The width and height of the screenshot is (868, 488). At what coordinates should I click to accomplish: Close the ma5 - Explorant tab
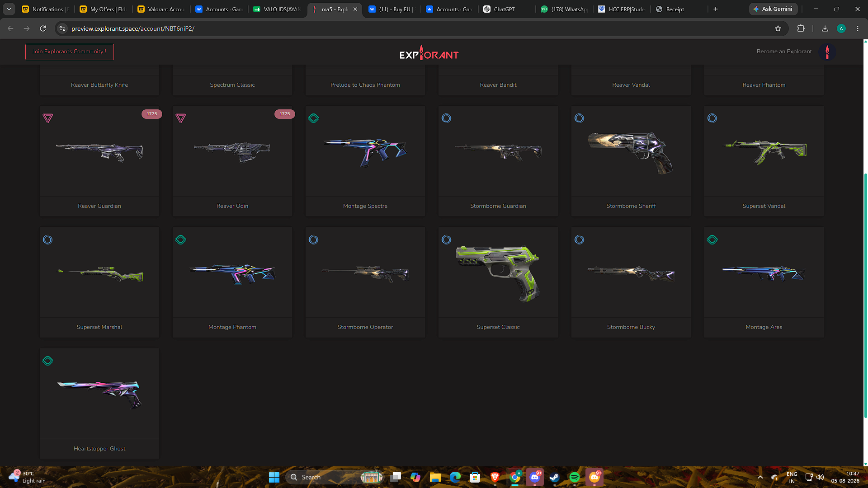(x=355, y=9)
